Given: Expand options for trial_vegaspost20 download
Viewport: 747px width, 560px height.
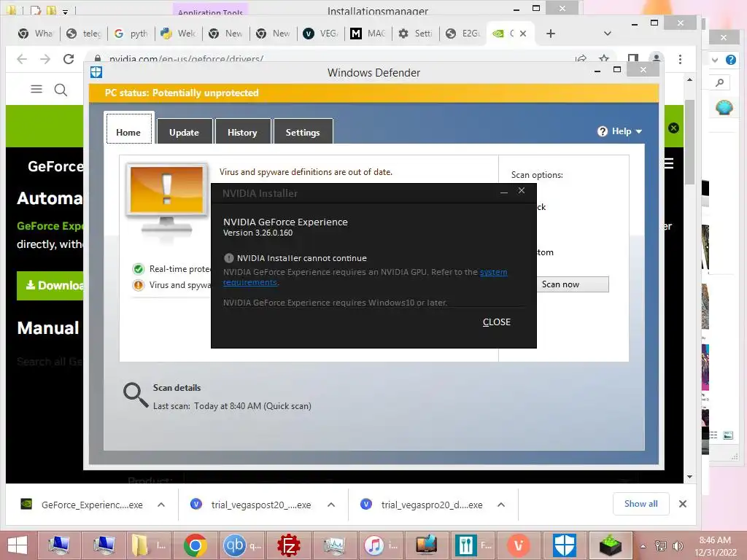Looking at the screenshot, I should click(331, 505).
